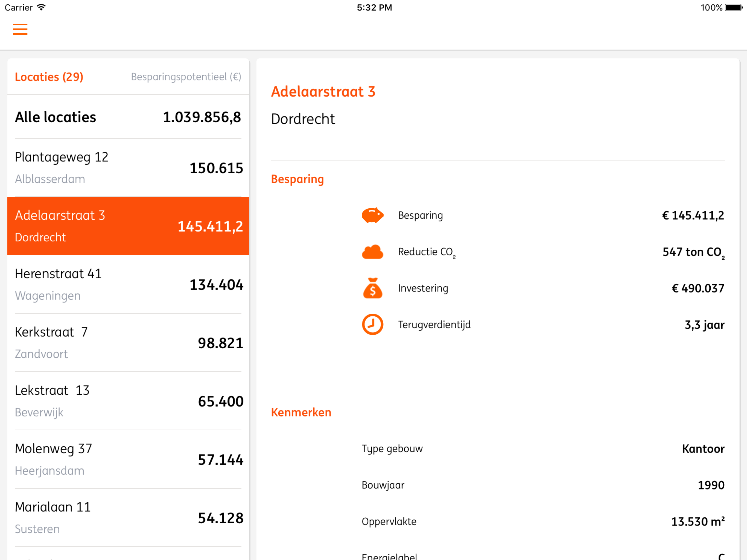Image resolution: width=747 pixels, height=560 pixels.
Task: Tap the Besparing amount € 145.411,2
Action: 693,215
